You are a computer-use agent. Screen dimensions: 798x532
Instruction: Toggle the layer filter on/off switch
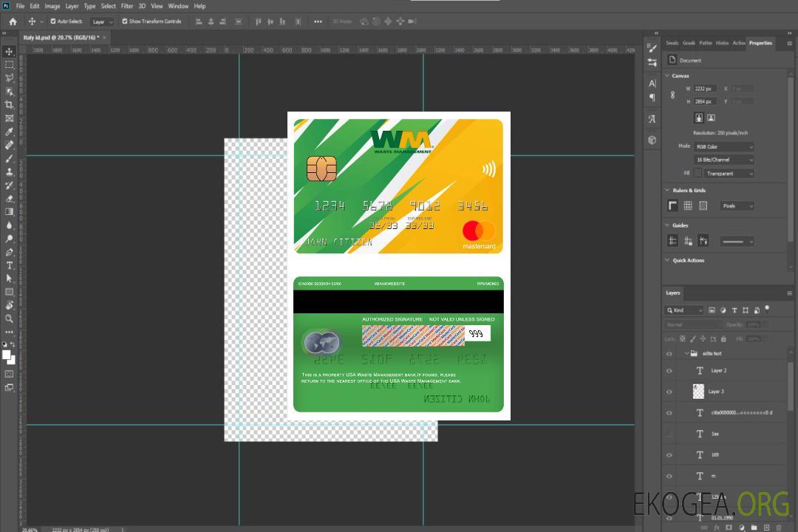[767, 309]
